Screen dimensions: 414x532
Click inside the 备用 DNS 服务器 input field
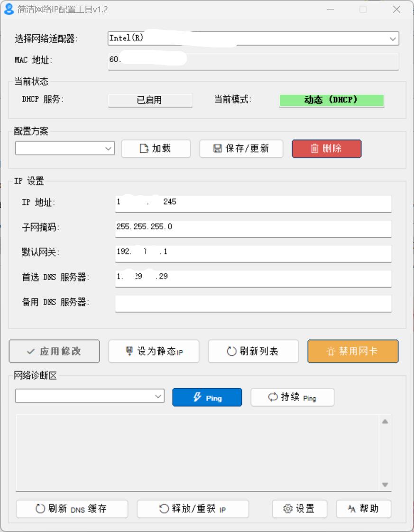(253, 303)
